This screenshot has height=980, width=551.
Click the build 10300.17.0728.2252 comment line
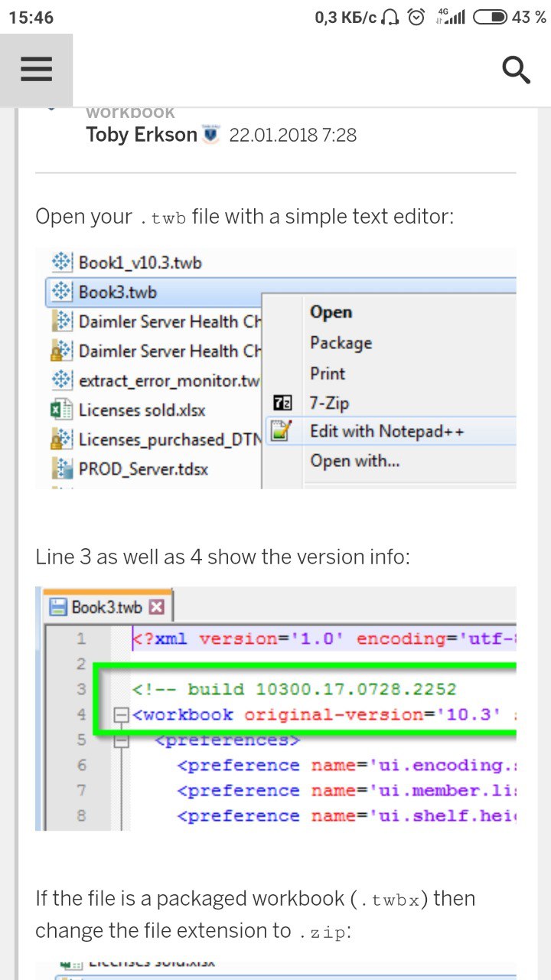294,690
